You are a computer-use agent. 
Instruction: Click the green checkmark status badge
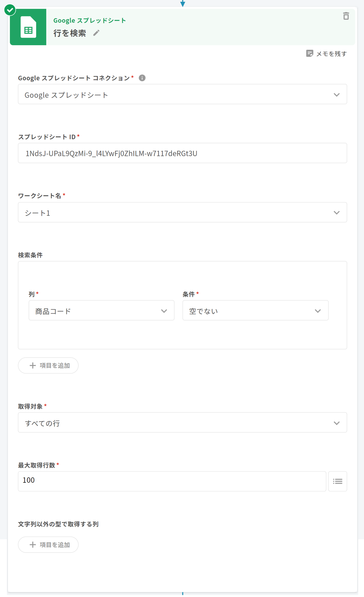click(x=10, y=10)
